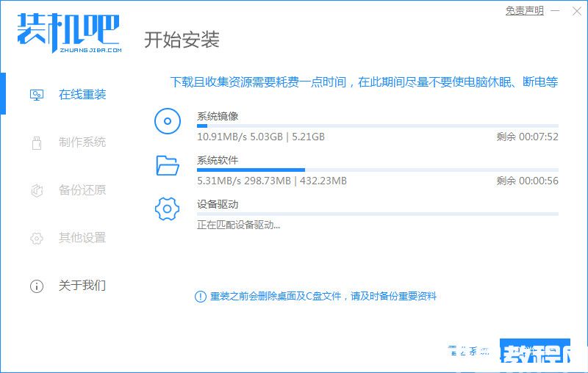Click the 设备驱动 progress bar
Screen dimensions: 588x373
tap(378, 214)
